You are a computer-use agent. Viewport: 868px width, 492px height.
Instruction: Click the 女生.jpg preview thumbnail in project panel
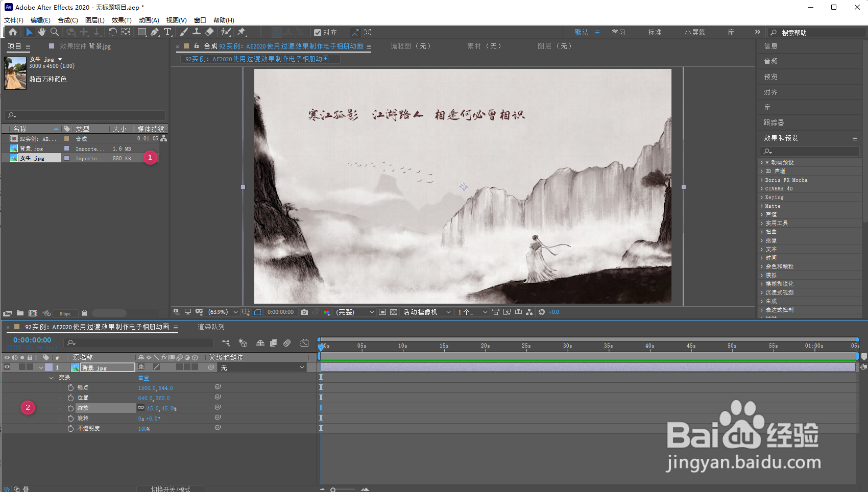click(x=15, y=73)
